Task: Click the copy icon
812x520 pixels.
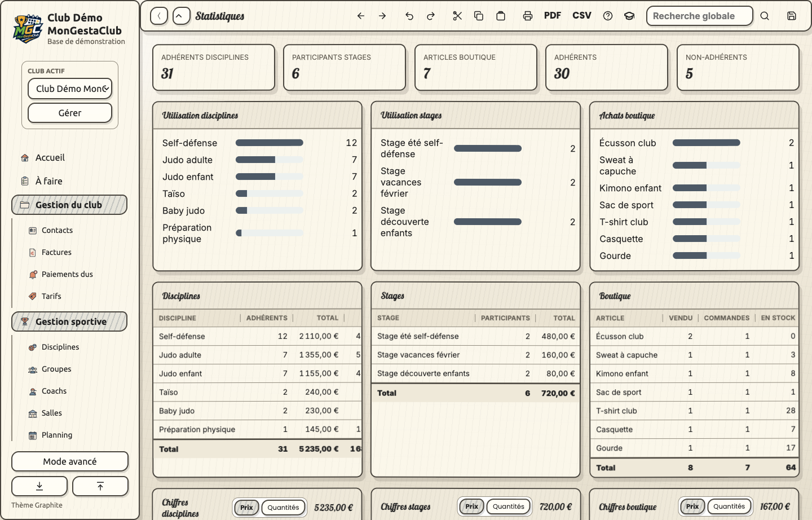Action: pos(479,16)
